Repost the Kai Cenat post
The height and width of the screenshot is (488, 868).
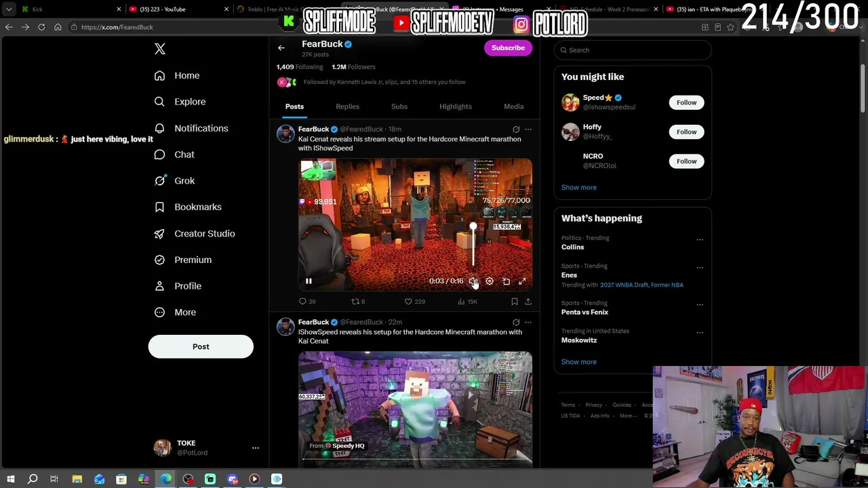(358, 302)
